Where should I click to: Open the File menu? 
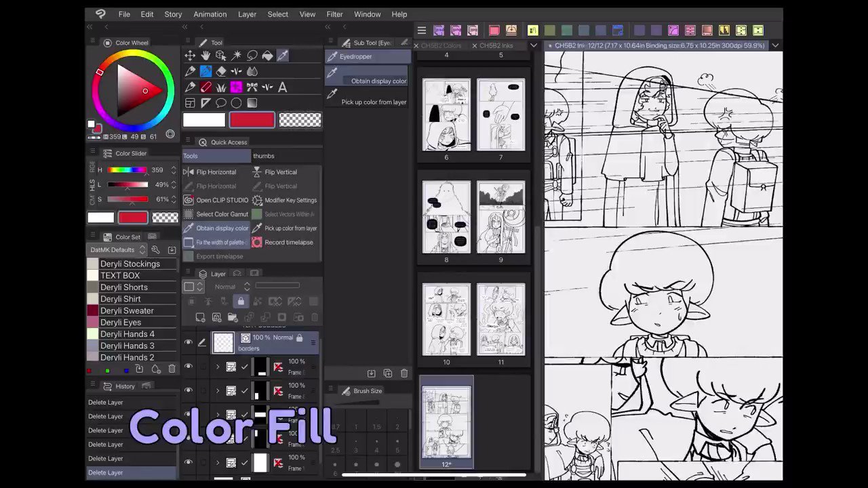124,14
